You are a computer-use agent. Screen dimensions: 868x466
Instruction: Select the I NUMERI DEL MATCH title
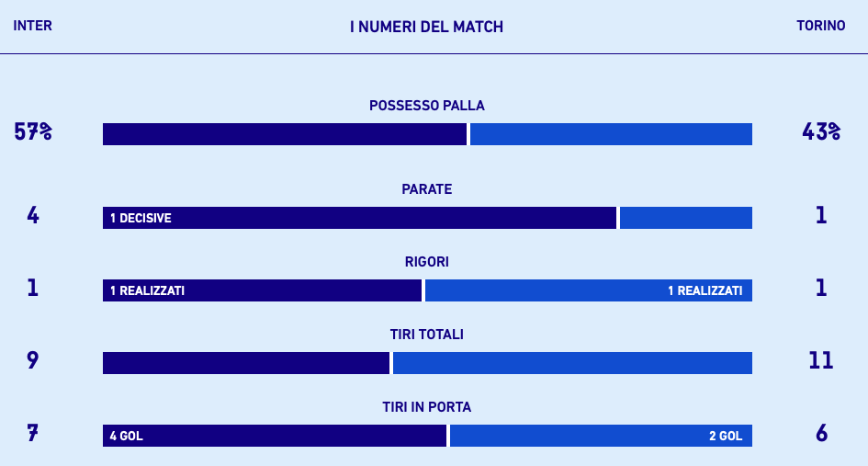pyautogui.click(x=427, y=28)
